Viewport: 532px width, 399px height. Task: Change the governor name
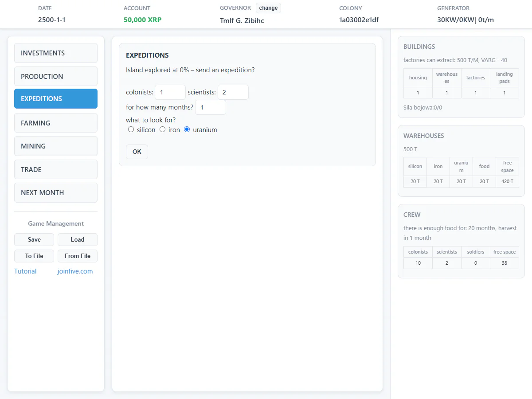click(x=268, y=8)
